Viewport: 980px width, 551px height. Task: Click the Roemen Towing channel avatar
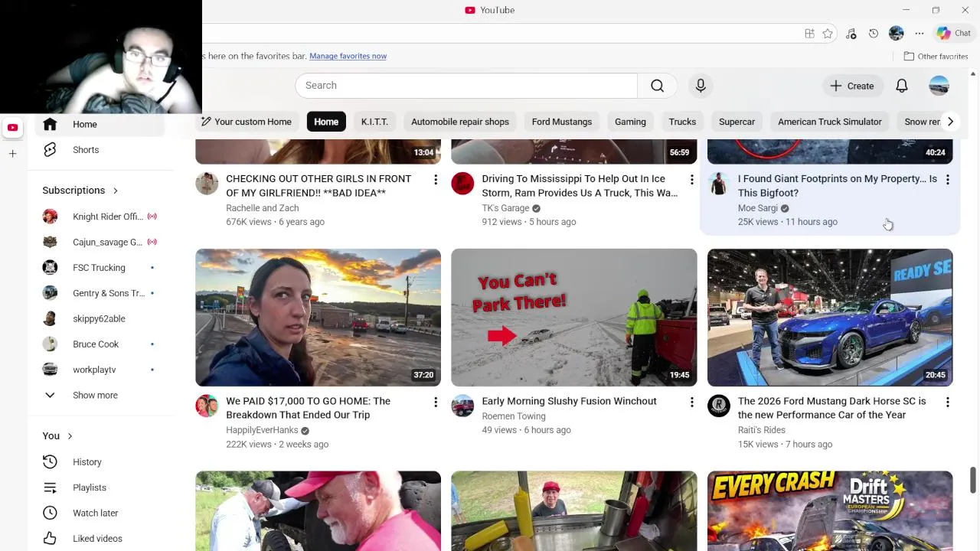point(462,406)
